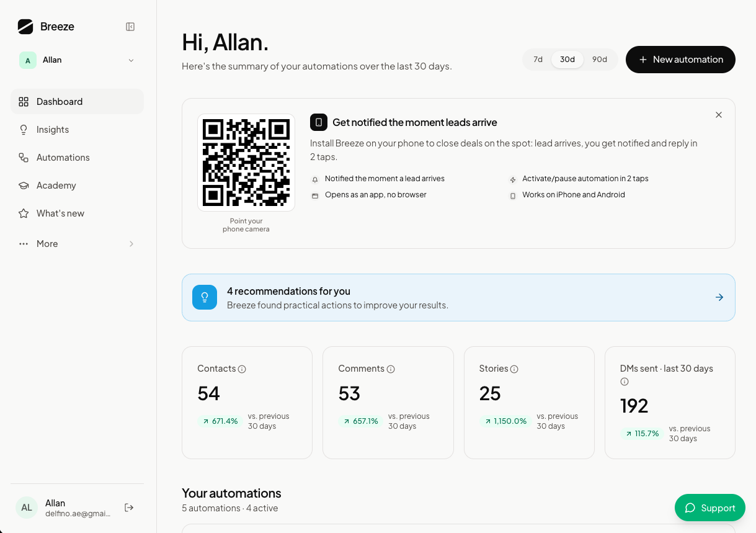The image size is (756, 533).
Task: Click the phone icon beside notification heading
Action: point(319,122)
